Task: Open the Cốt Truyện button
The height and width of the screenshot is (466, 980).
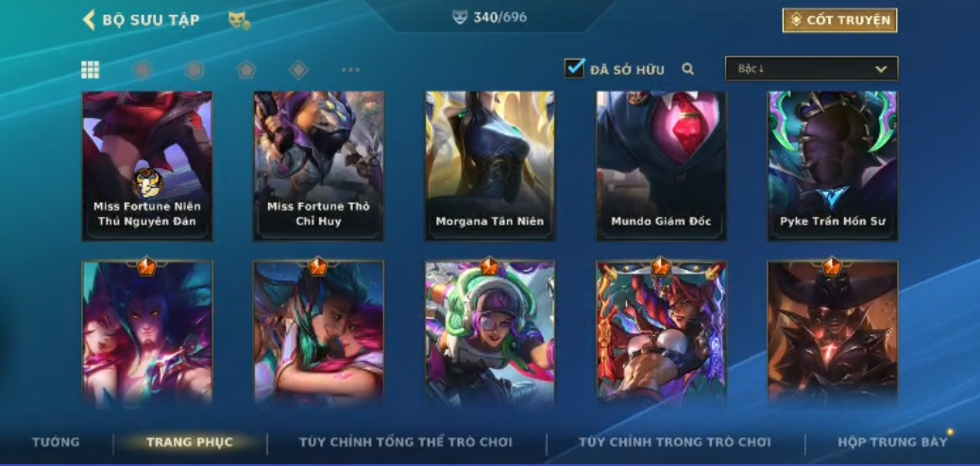Action: click(839, 21)
